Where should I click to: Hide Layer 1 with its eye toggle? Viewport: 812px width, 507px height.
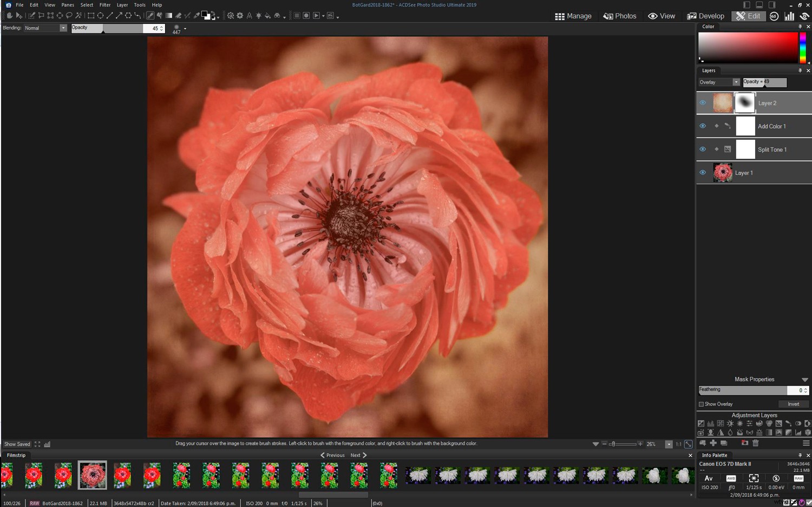tap(703, 172)
